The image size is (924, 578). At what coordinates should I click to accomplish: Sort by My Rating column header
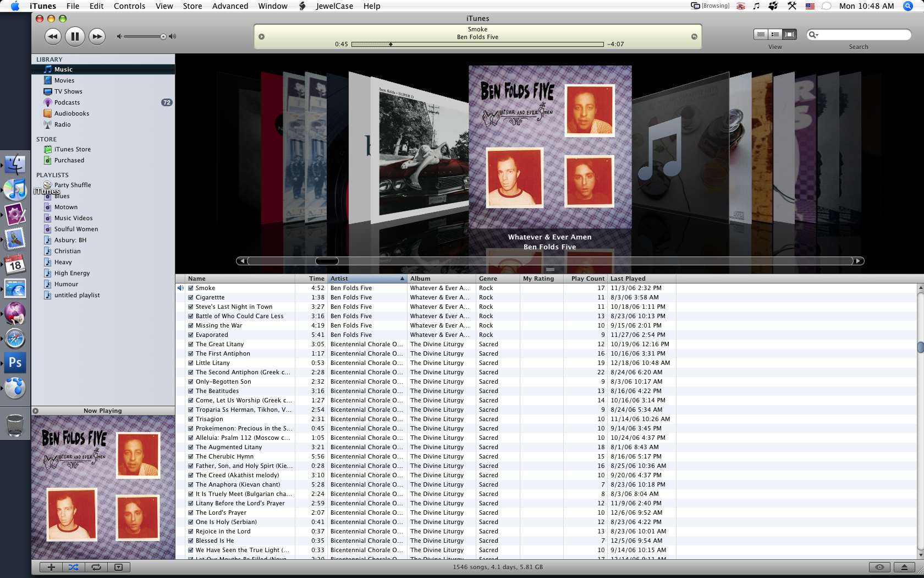click(x=541, y=279)
